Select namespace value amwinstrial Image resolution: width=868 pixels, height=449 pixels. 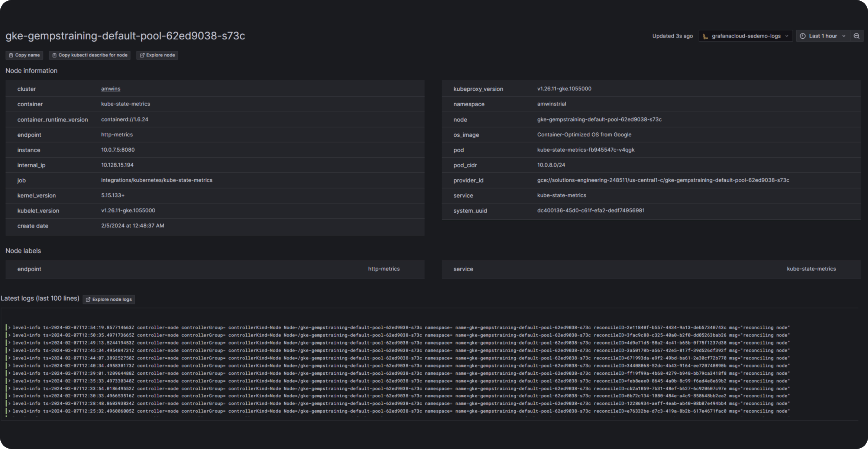551,104
